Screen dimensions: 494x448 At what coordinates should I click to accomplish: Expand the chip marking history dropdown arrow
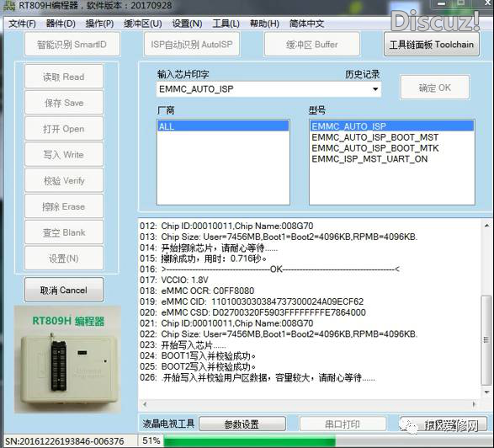[x=374, y=89]
